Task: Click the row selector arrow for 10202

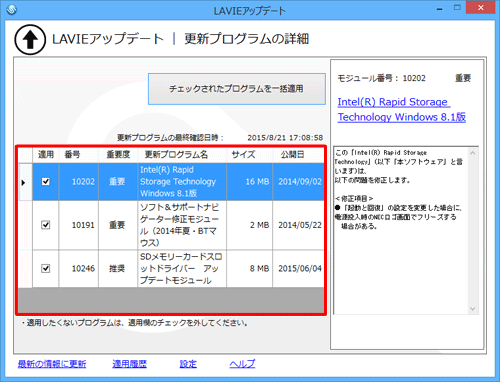Action: [25, 182]
